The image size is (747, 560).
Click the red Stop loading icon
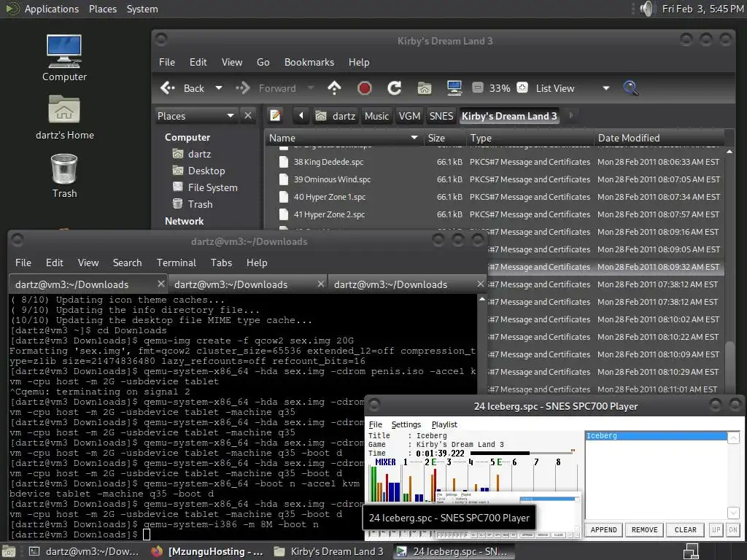(x=365, y=88)
